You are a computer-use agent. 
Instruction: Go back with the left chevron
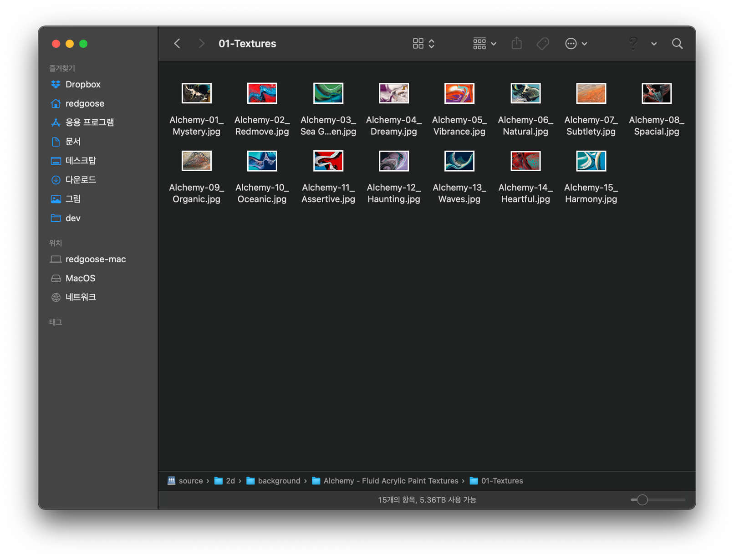177,44
